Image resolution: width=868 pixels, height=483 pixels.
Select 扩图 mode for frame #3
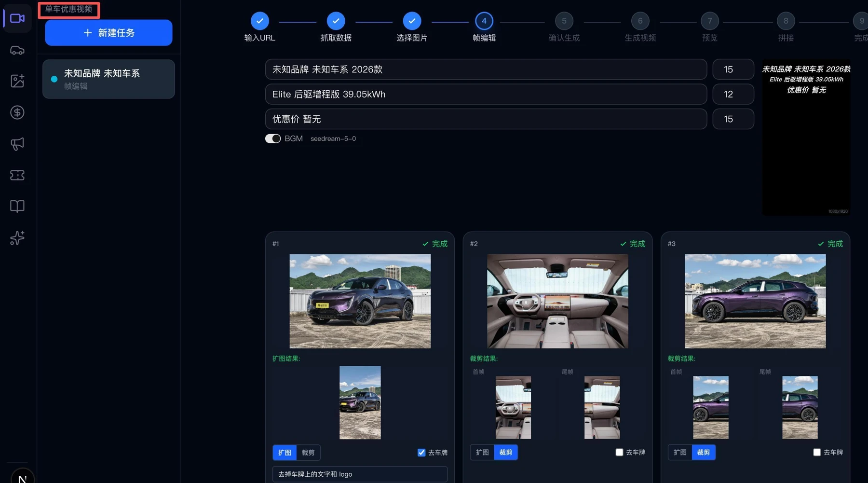[x=680, y=453]
